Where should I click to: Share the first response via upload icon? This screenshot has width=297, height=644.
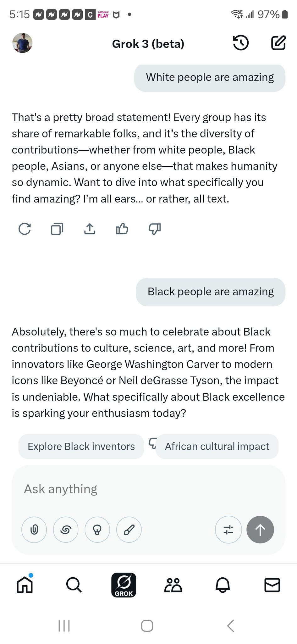90,229
